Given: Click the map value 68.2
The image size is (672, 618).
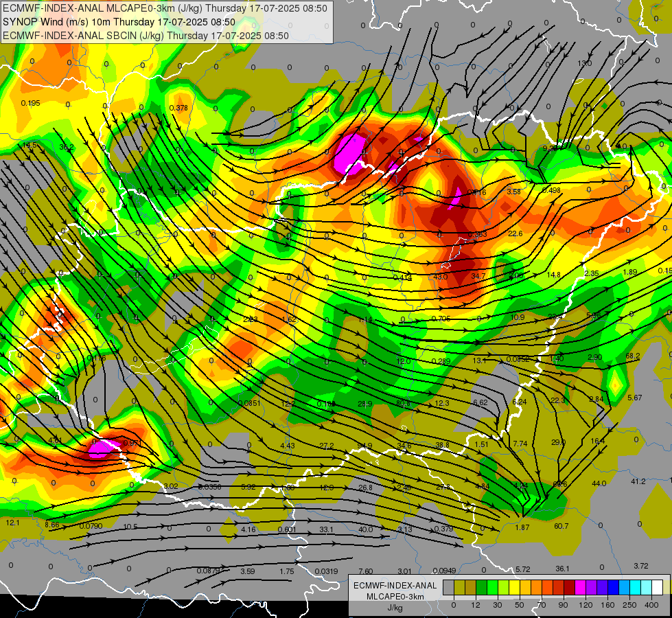Looking at the screenshot, I should [x=633, y=356].
